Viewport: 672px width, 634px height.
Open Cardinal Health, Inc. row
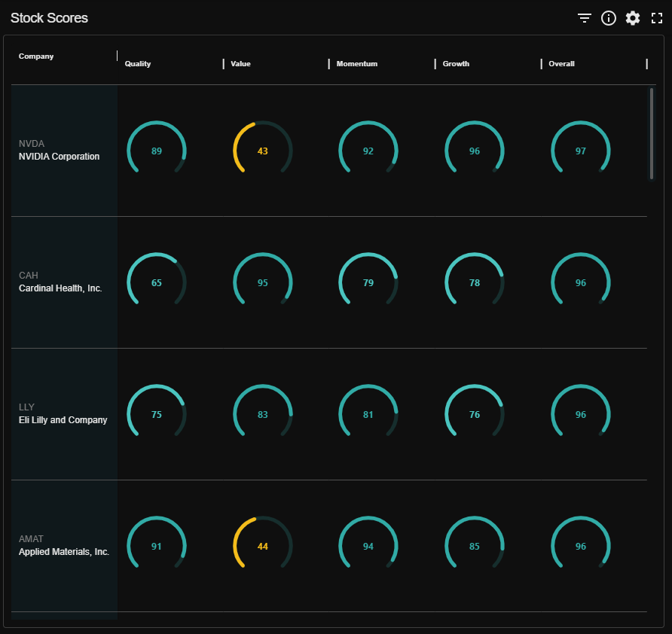(60, 288)
